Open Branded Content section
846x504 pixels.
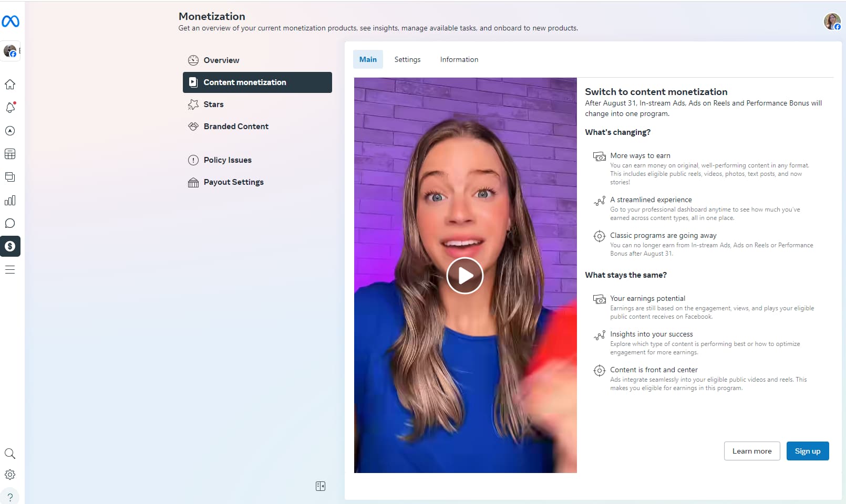[x=257, y=127]
